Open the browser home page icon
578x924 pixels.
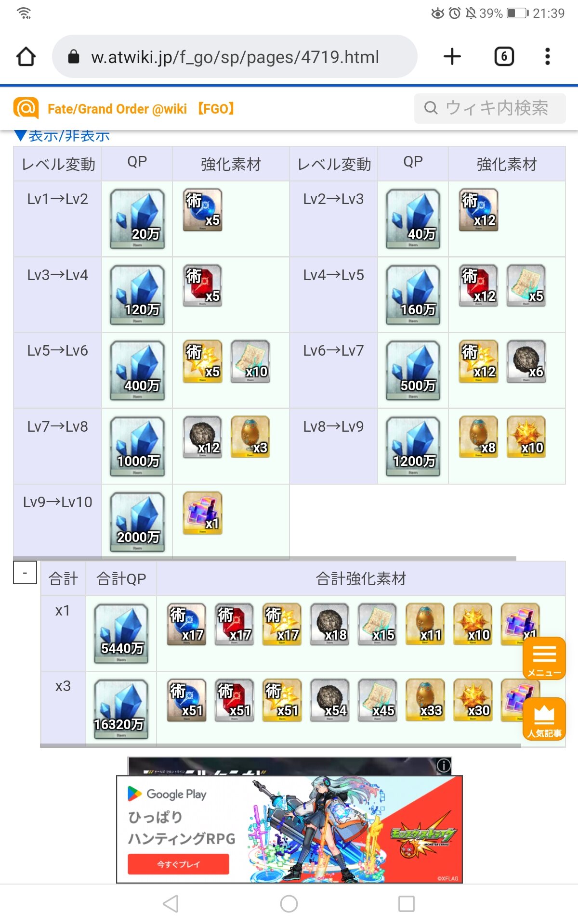point(26,57)
